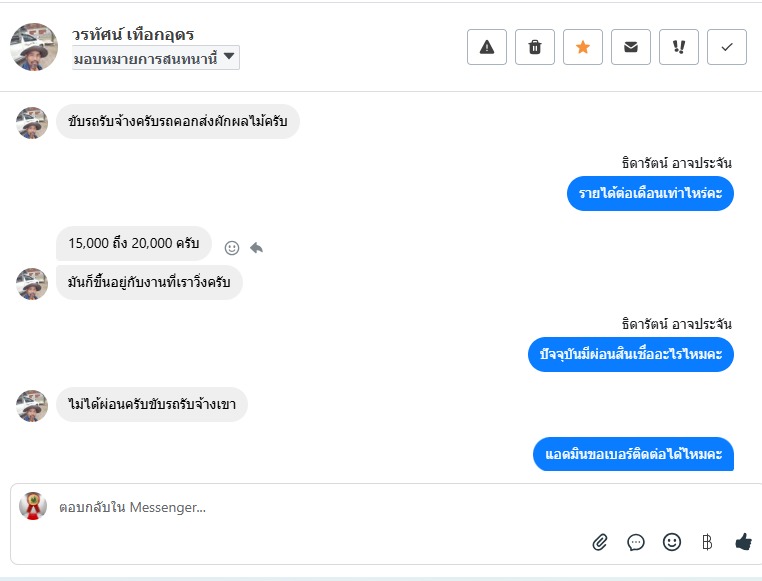
Task: Open the customer profile picture in header
Action: point(34,47)
